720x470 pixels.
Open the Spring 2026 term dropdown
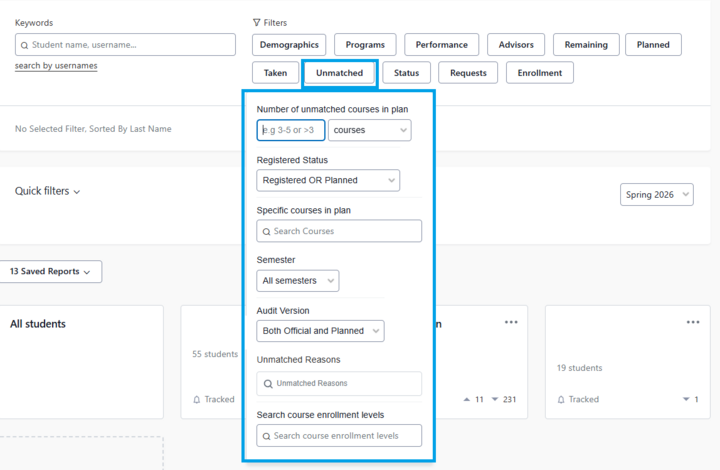coord(657,195)
